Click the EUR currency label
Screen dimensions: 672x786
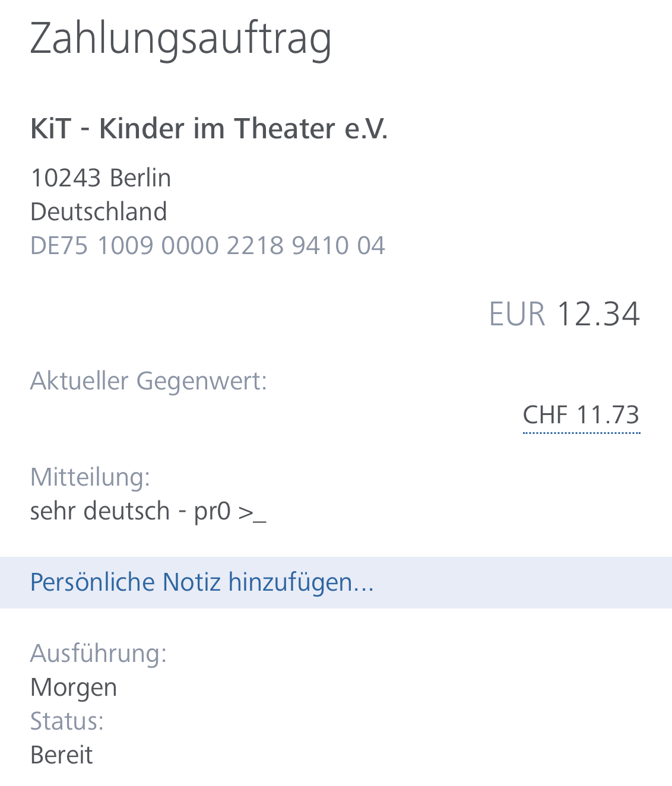click(516, 314)
